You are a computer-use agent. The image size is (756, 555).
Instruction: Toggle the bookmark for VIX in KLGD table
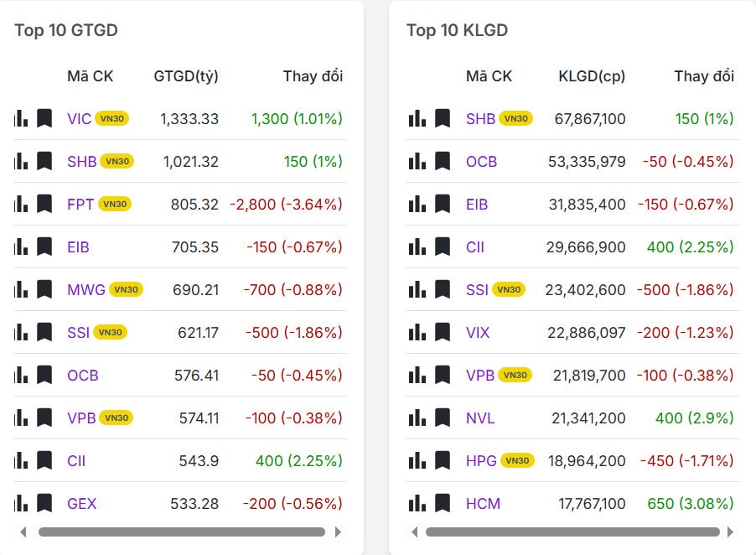[442, 332]
